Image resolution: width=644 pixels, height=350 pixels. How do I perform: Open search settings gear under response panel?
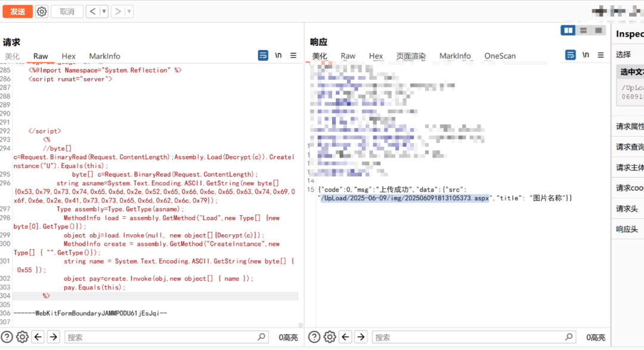329,337
